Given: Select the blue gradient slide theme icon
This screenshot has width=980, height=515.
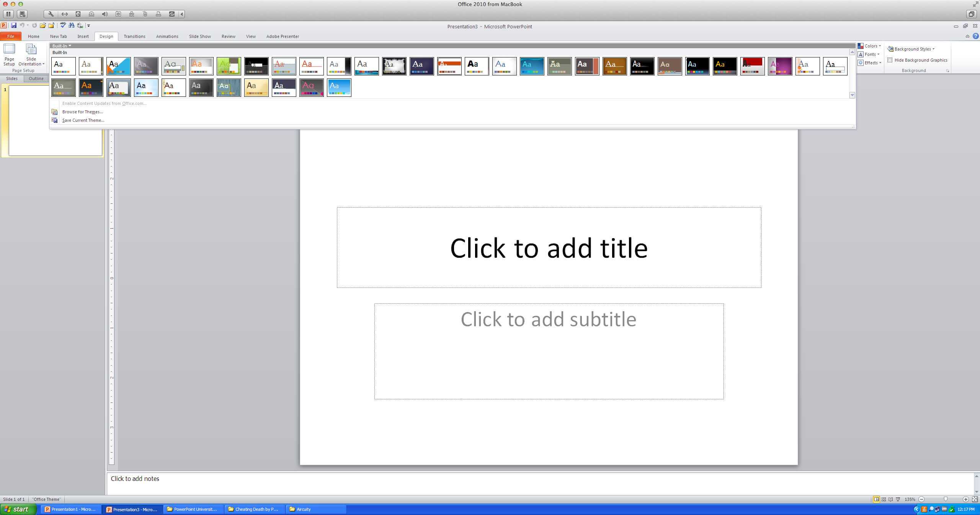Looking at the screenshot, I should pyautogui.click(x=338, y=87).
